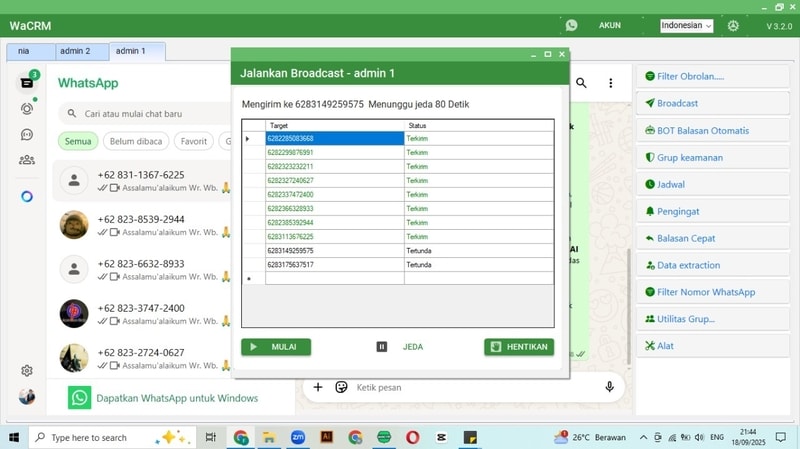Select target cell 6283175637517
Screen dimensions: 800x449
(335, 265)
